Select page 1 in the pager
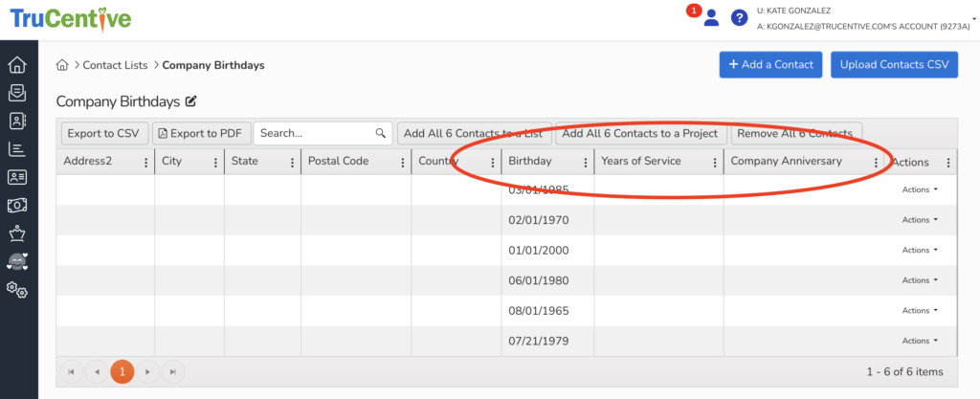980x399 pixels. tap(122, 371)
